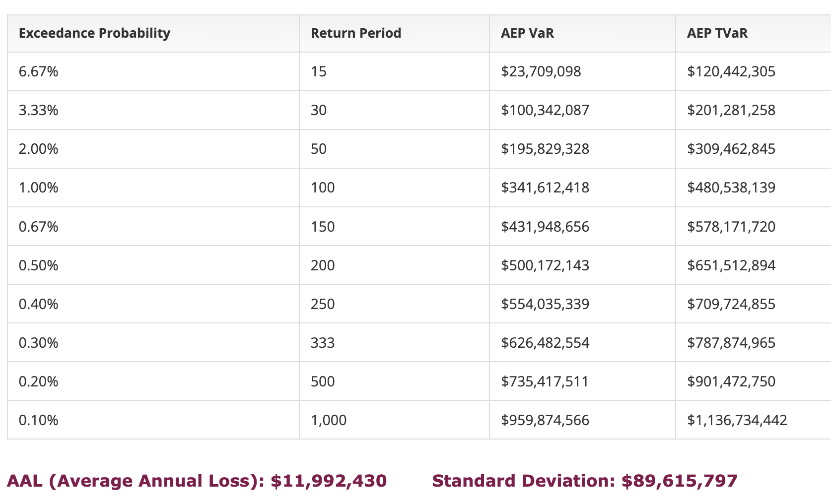Select the return period 1,000 cell

click(329, 420)
